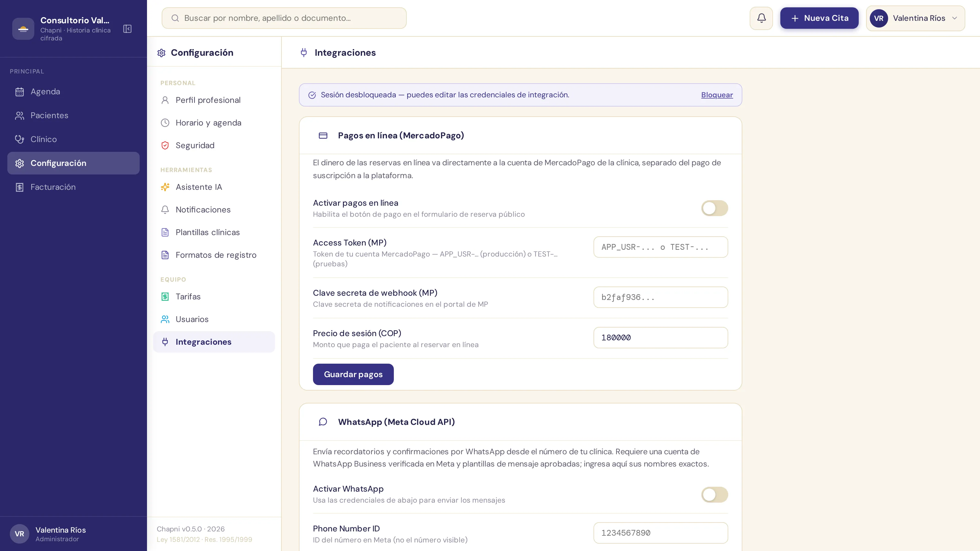Click the check icon in session banner
The image size is (980, 551).
tap(312, 95)
